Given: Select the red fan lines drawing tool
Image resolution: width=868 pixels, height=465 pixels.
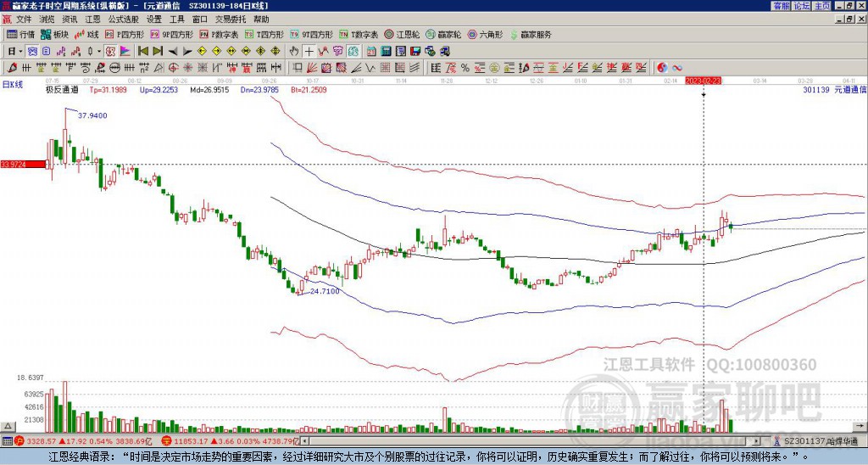Looking at the screenshot, I should pyautogui.click(x=312, y=68).
